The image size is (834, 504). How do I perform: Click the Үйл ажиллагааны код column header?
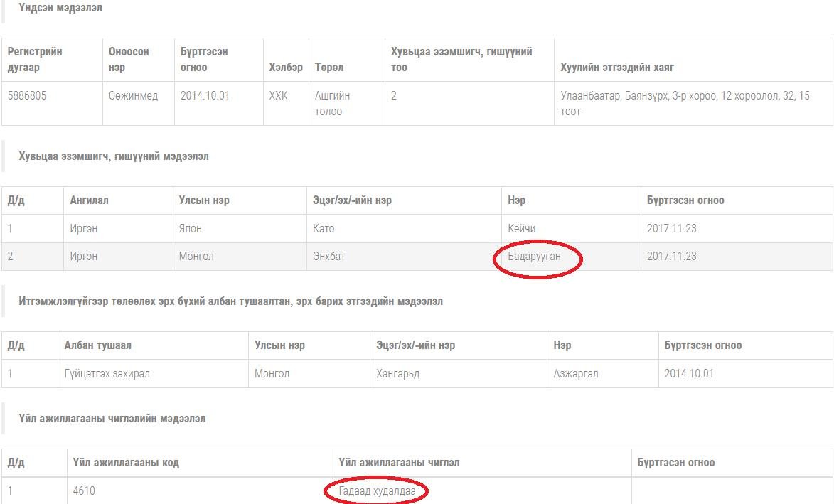click(x=126, y=463)
